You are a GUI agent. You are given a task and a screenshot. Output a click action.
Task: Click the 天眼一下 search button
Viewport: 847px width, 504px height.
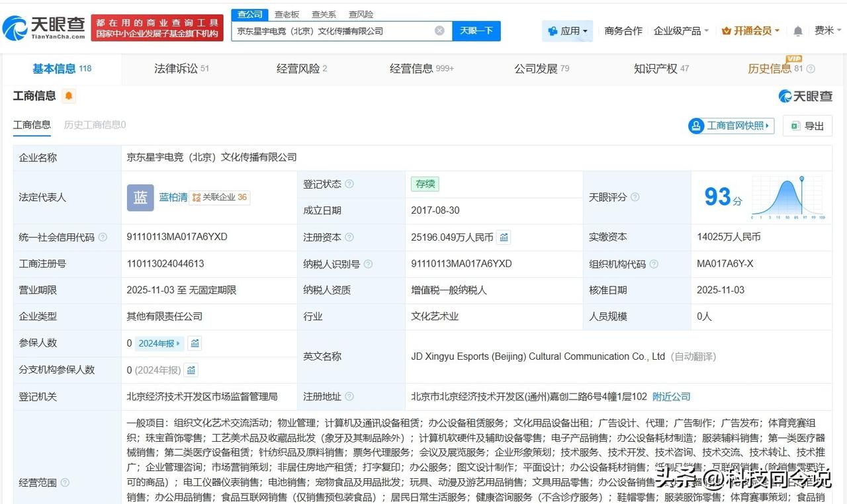[x=476, y=31]
